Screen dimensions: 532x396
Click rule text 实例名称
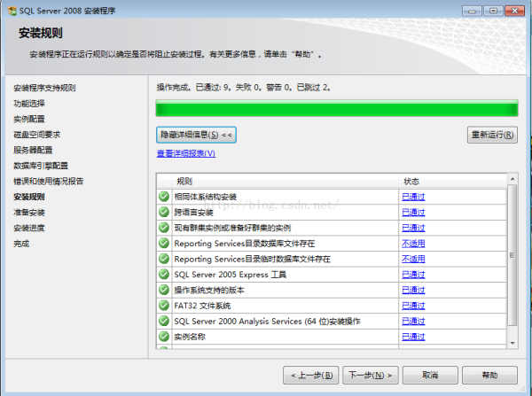coord(190,337)
